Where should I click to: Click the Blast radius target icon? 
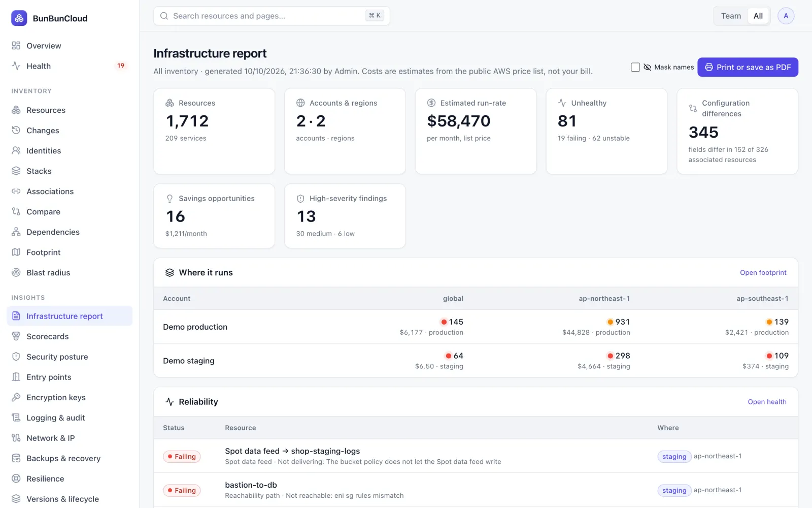point(16,273)
